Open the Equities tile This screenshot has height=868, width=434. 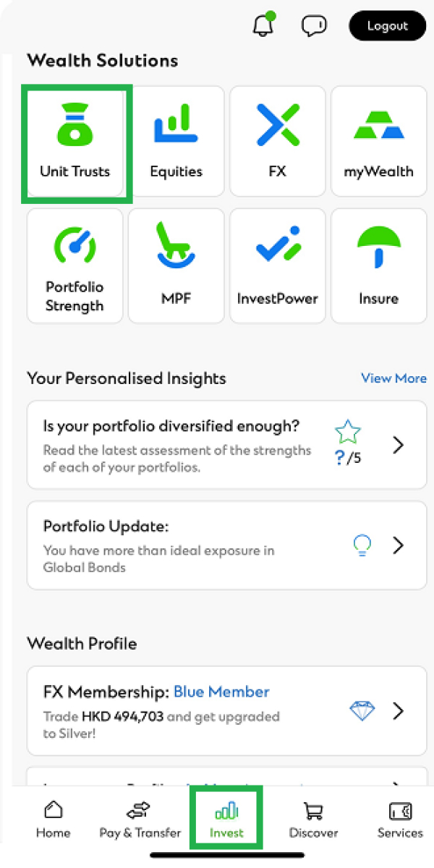click(x=176, y=141)
